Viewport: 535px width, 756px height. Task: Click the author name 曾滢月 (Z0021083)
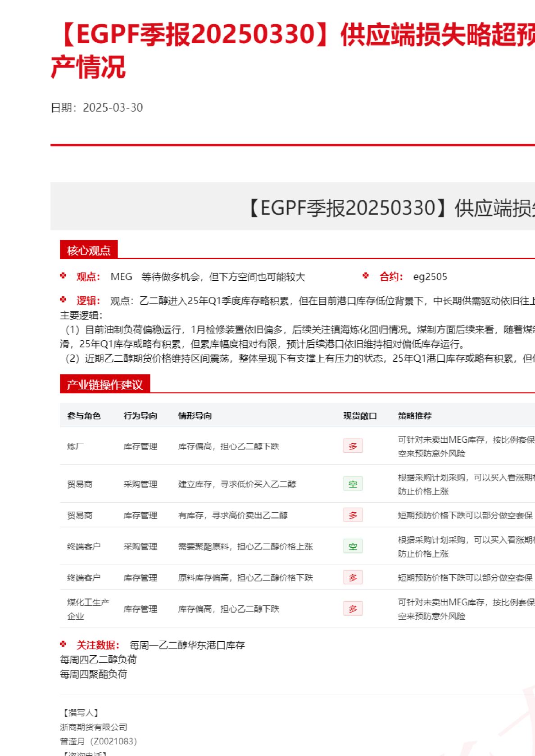[98, 742]
